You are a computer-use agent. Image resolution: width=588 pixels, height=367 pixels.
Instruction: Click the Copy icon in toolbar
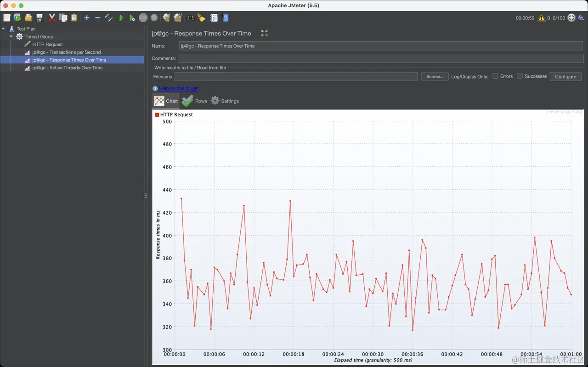(x=63, y=18)
